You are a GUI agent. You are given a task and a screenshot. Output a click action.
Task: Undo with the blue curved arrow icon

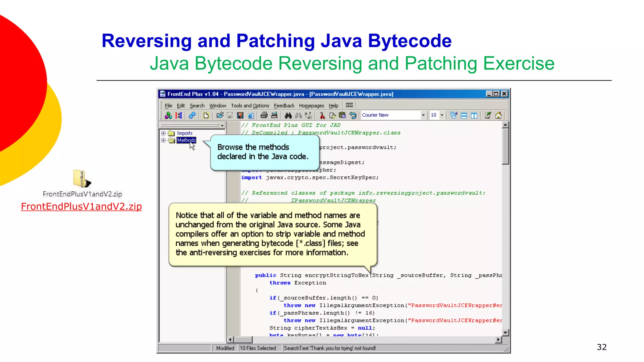pos(353,115)
